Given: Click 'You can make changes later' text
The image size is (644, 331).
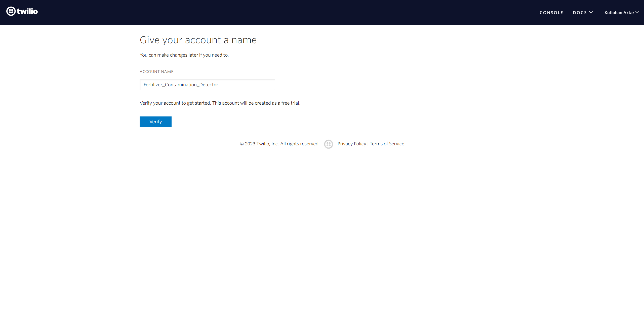Looking at the screenshot, I should (184, 55).
